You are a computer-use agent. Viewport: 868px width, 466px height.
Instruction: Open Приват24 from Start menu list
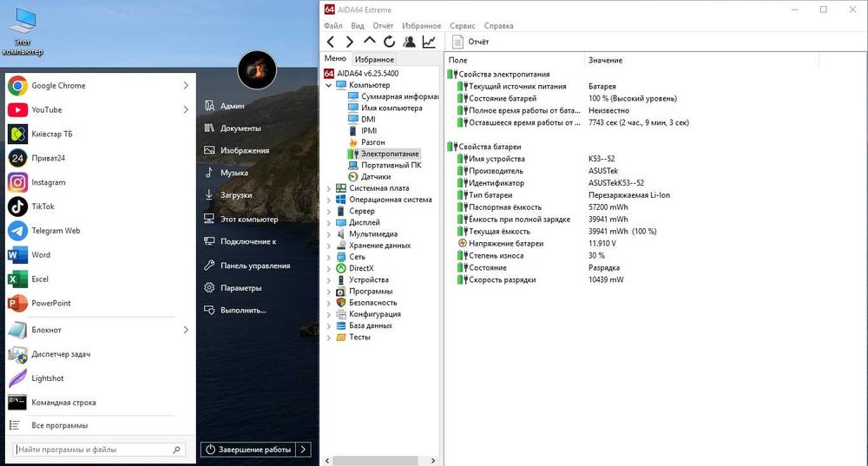(100, 158)
